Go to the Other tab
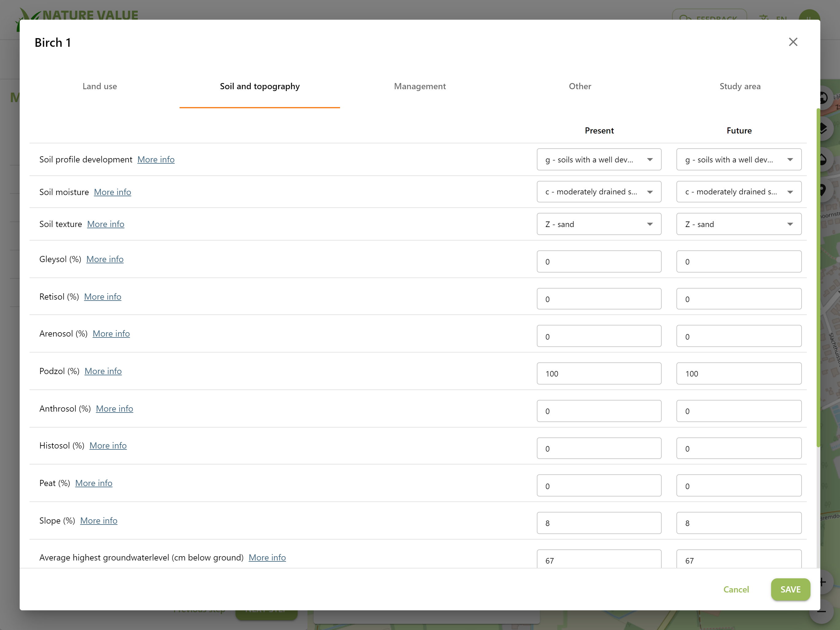Image resolution: width=840 pixels, height=630 pixels. (x=580, y=86)
